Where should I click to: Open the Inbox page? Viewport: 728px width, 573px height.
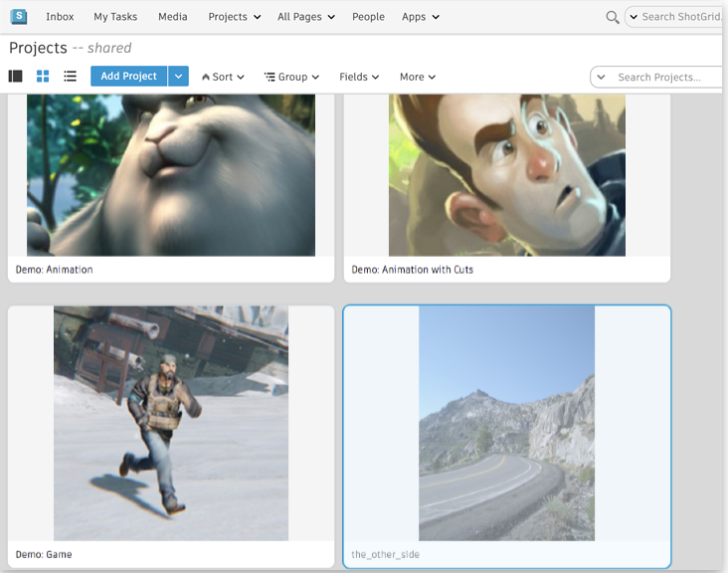(x=60, y=17)
